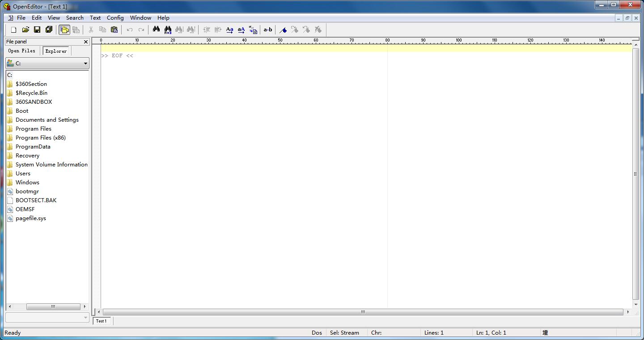Toggle the a·b word spacing option
The width and height of the screenshot is (644, 340).
tap(267, 30)
